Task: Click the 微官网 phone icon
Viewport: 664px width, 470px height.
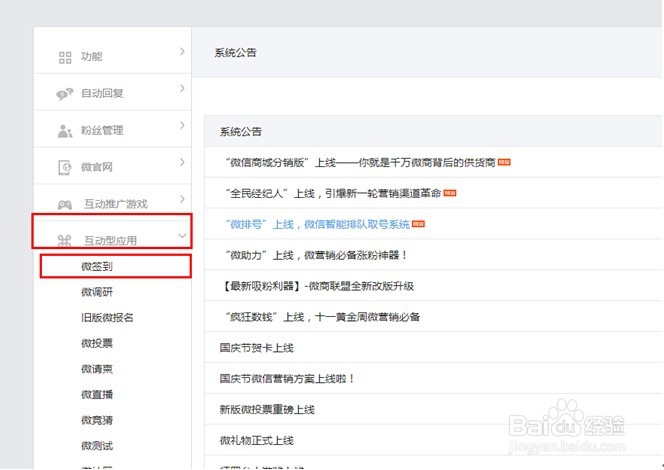Action: tap(65, 168)
